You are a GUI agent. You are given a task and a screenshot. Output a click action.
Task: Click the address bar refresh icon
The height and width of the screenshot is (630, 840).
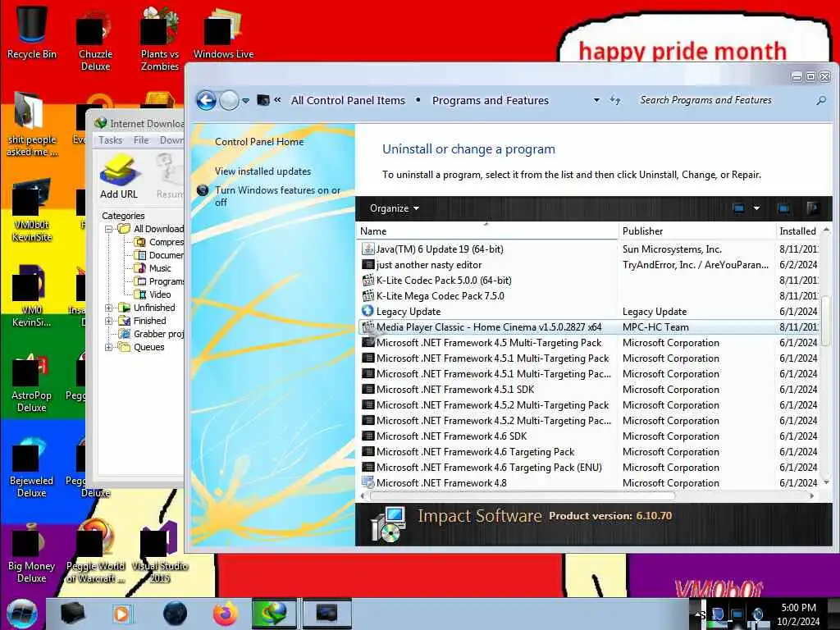pos(615,100)
